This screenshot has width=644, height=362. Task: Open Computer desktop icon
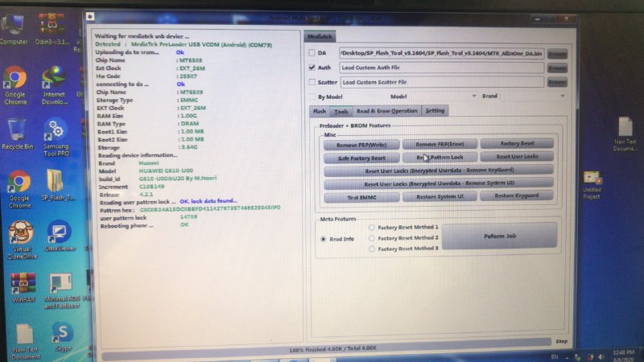[x=14, y=29]
